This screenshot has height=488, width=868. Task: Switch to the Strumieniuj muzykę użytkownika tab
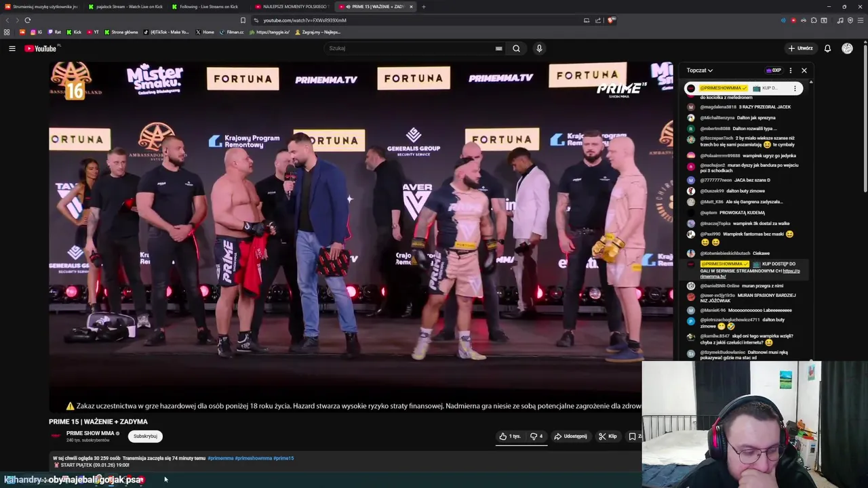[x=41, y=7]
